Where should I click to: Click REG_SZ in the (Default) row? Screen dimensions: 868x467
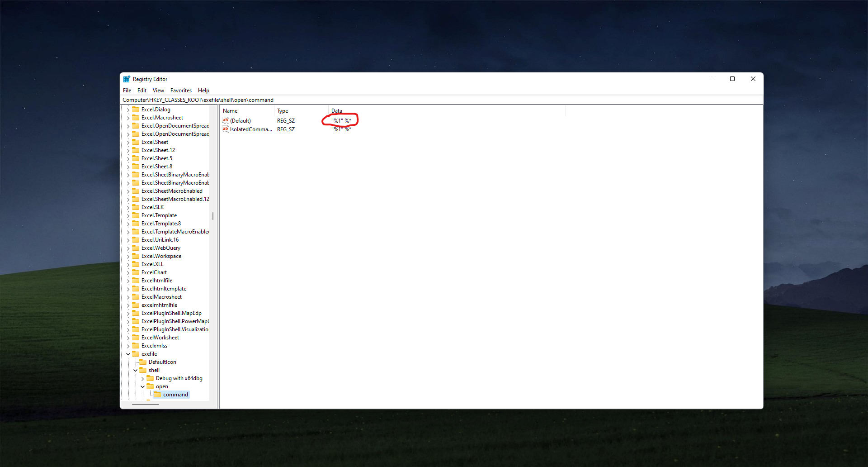286,121
